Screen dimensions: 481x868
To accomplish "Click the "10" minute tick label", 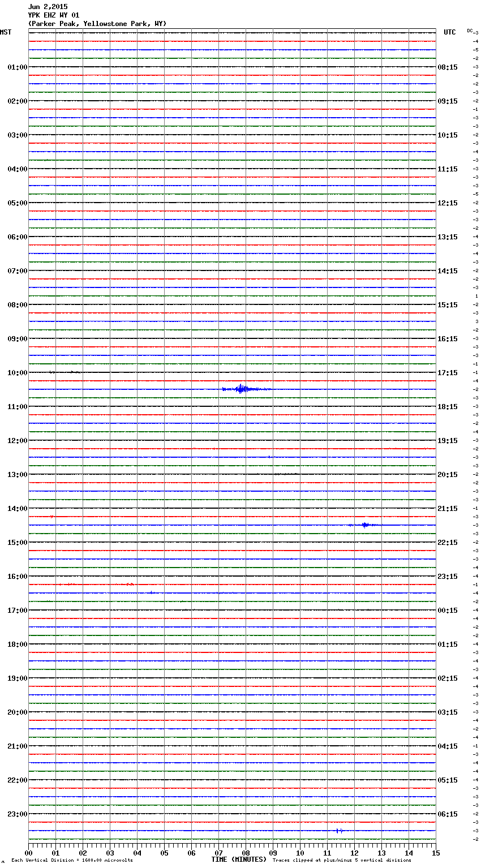I will 300,853.
